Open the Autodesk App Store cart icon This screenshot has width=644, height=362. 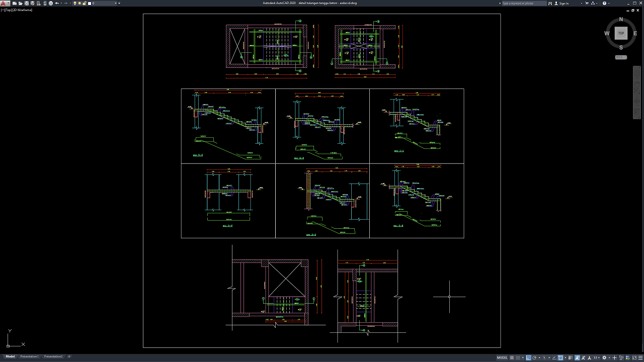tap(587, 3)
